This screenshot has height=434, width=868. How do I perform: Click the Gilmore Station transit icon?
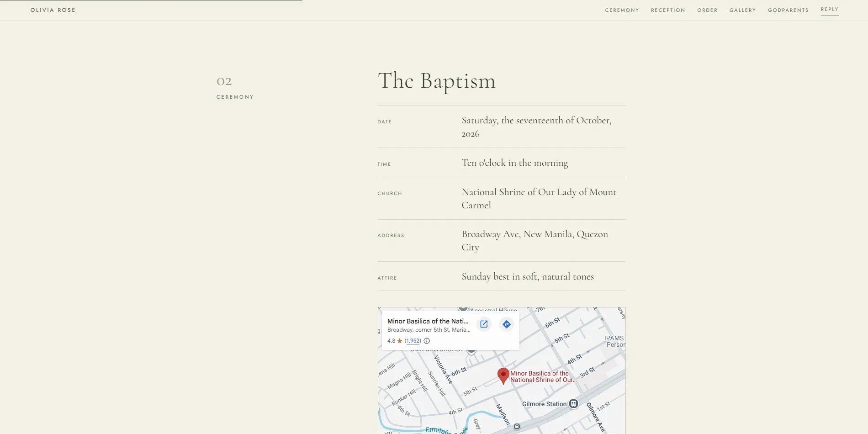[574, 404]
